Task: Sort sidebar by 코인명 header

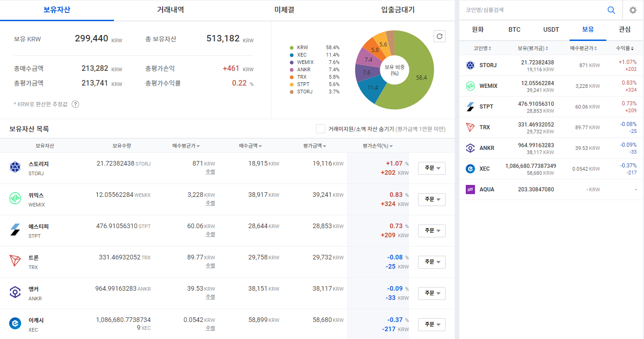Action: pyautogui.click(x=482, y=48)
